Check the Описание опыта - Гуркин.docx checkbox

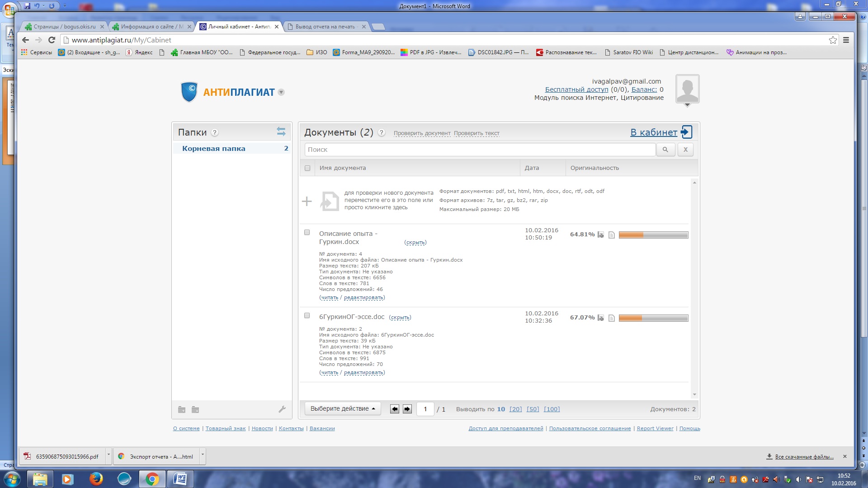pos(307,232)
